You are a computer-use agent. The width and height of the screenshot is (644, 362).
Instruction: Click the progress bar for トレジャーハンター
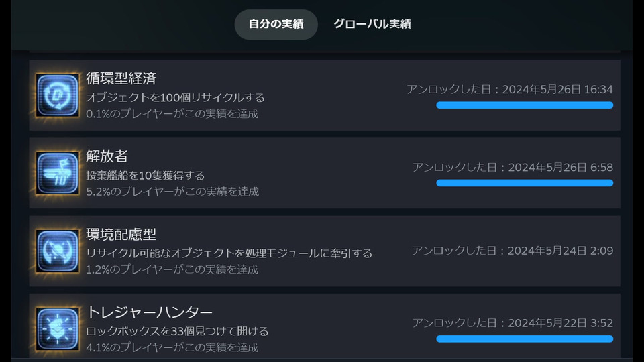pos(525,339)
